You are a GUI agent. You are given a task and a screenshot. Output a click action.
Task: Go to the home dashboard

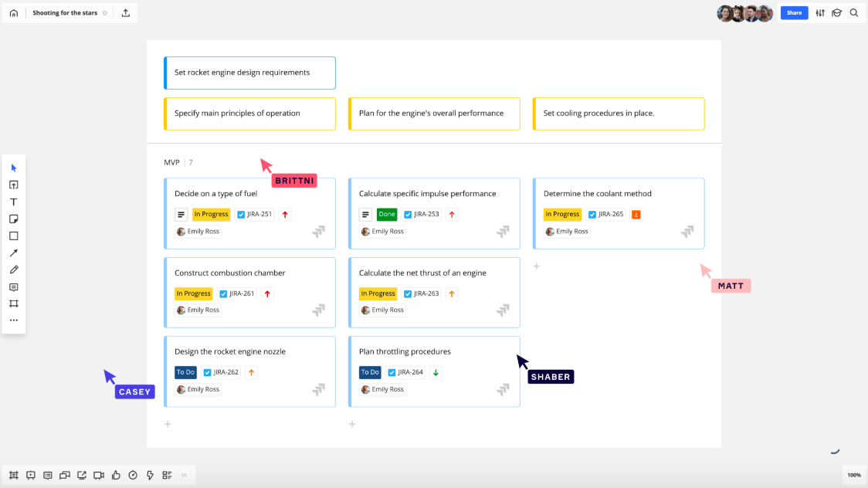click(14, 13)
